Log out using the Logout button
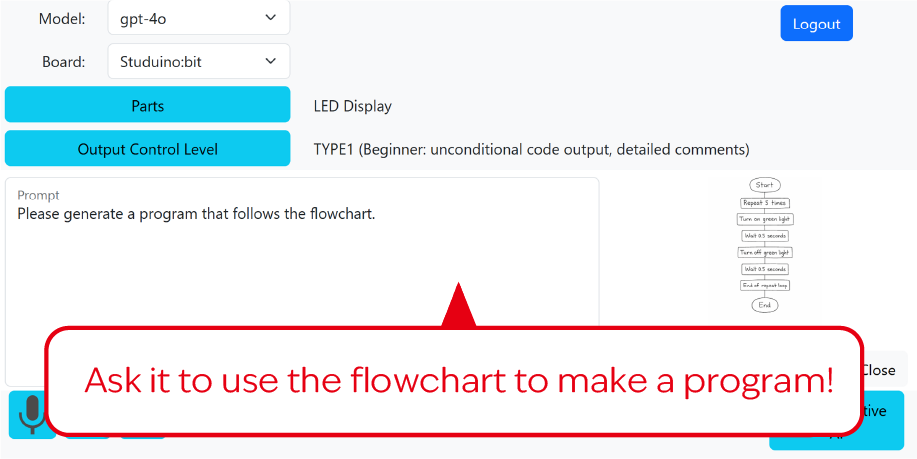The height and width of the screenshot is (459, 917). coord(816,24)
